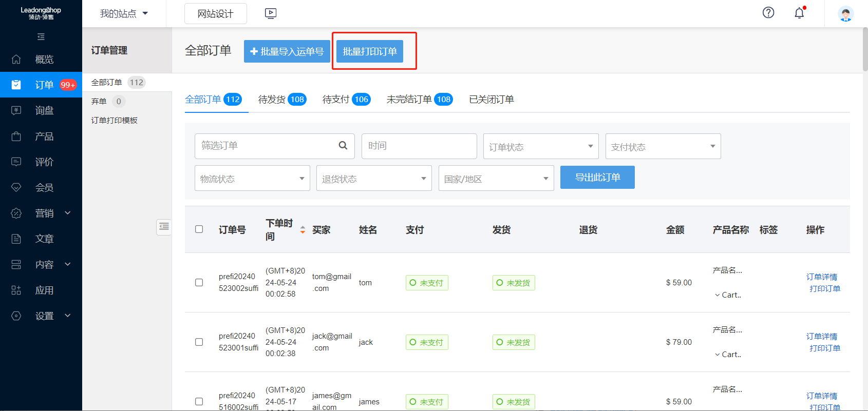Click the 时间 input field
This screenshot has width=868, height=411.
[x=419, y=146]
